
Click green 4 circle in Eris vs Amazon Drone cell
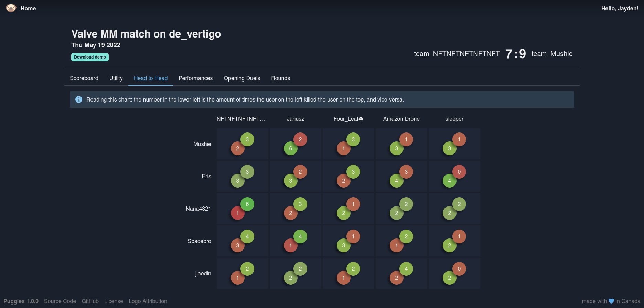(397, 181)
